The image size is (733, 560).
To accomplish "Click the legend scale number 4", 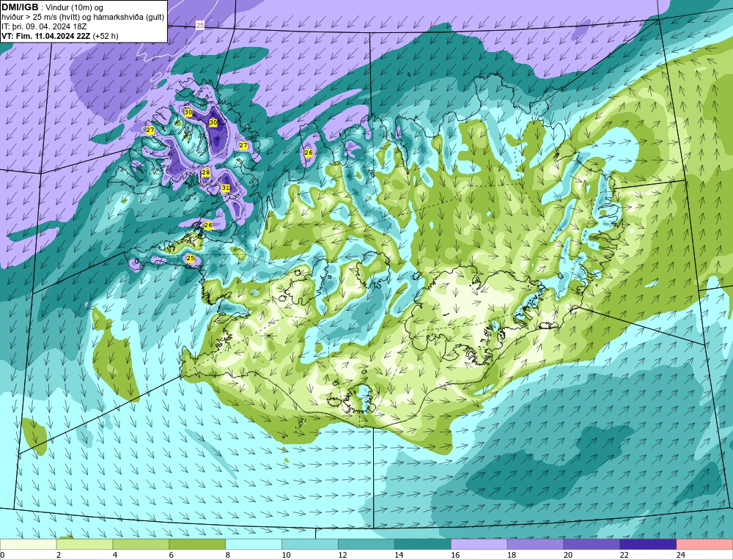I will point(115,555).
